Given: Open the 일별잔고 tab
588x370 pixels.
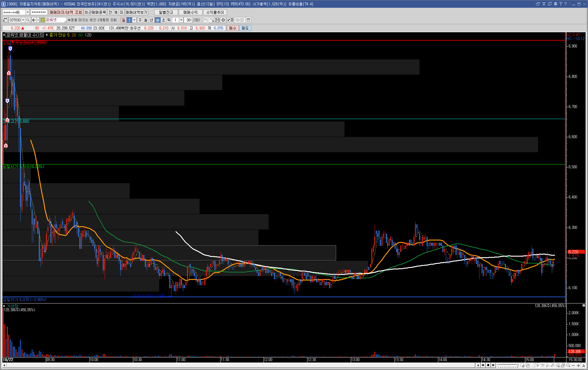Looking at the screenshot, I should (x=166, y=12).
